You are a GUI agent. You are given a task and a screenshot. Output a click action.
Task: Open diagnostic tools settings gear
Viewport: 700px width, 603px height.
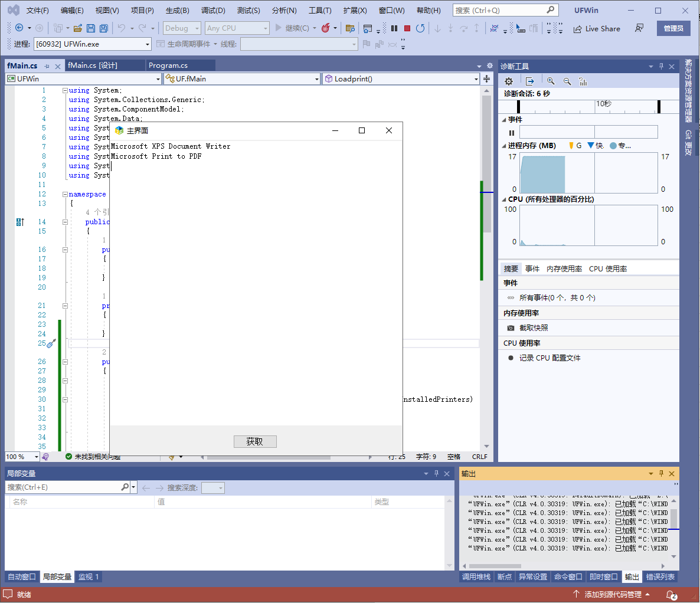click(509, 81)
